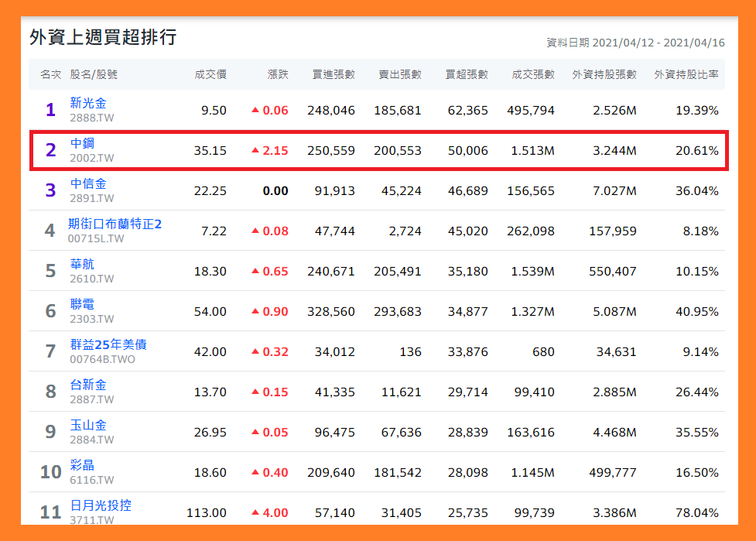Click the 成交張數 column header
756x541 pixels.
[533, 74]
